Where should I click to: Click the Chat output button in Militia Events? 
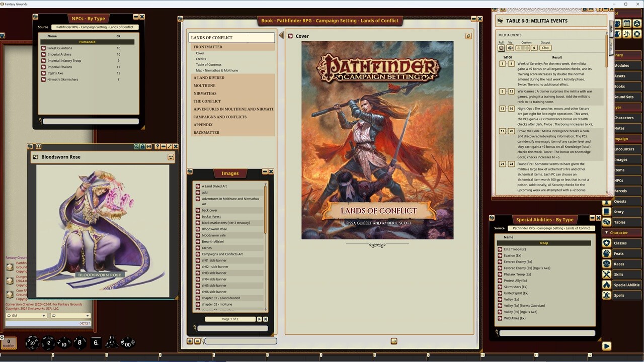(545, 48)
